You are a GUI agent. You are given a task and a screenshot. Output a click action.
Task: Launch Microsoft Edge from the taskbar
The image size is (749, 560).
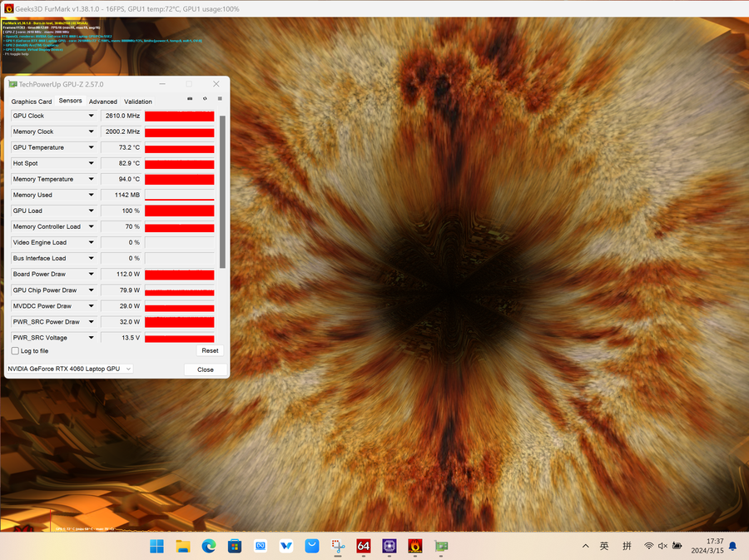pos(208,546)
